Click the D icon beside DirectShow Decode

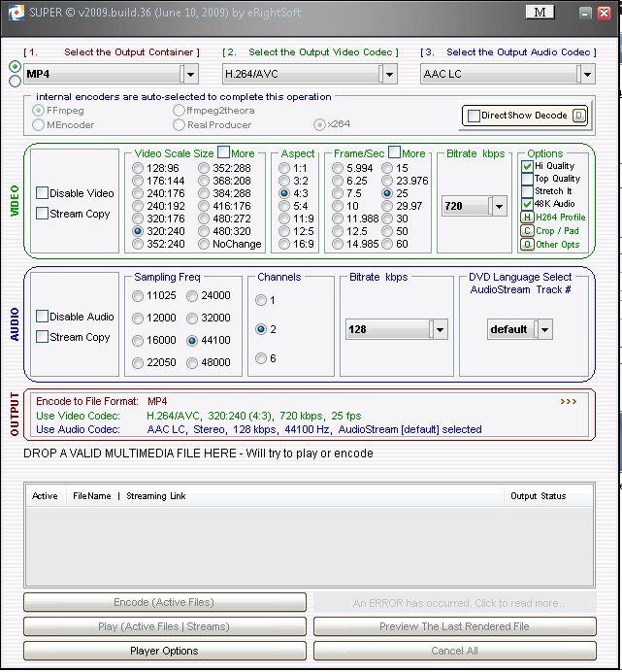[x=578, y=116]
